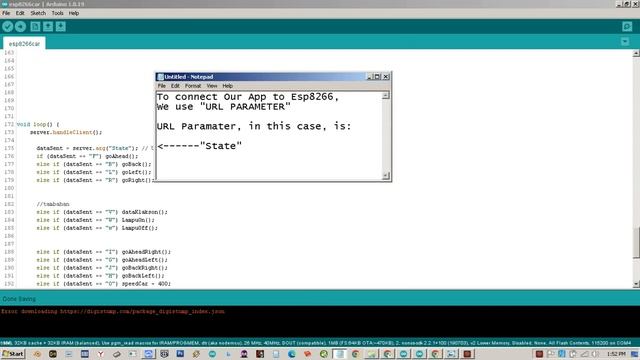Click the 'Done Saving' status message
The width and height of the screenshot is (640, 360).
(x=19, y=299)
